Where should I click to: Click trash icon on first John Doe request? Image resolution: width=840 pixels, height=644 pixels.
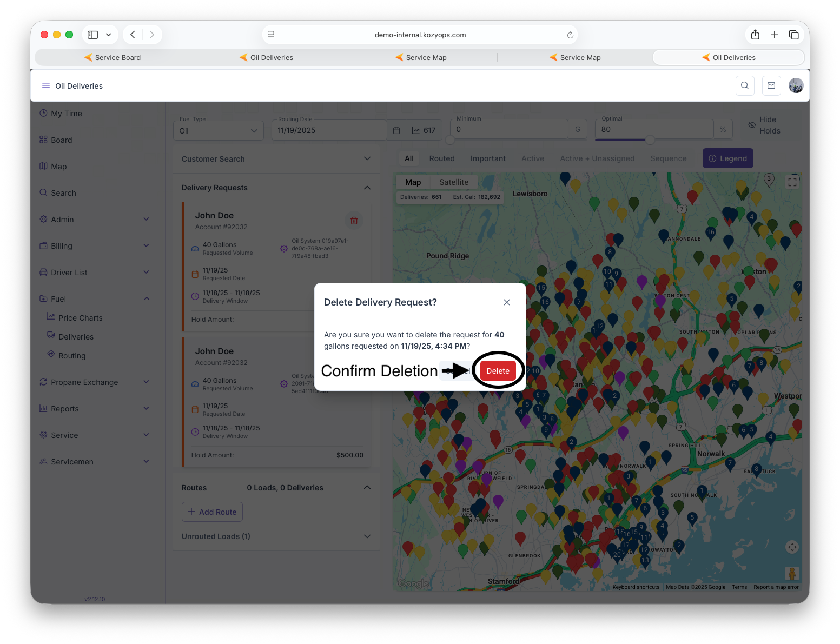click(x=354, y=221)
